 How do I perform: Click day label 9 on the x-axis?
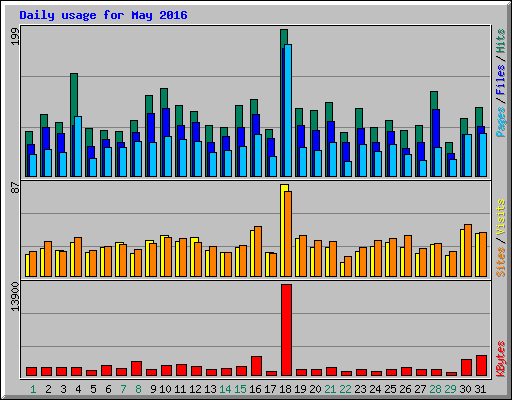tap(153, 389)
